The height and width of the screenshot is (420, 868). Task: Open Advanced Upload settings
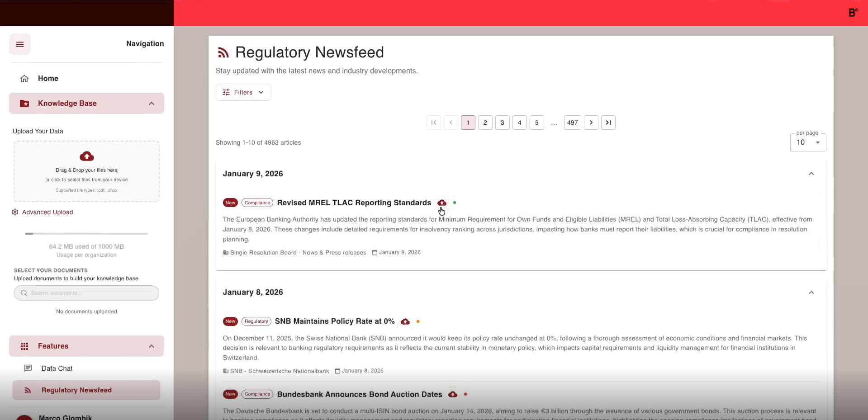[x=47, y=212]
